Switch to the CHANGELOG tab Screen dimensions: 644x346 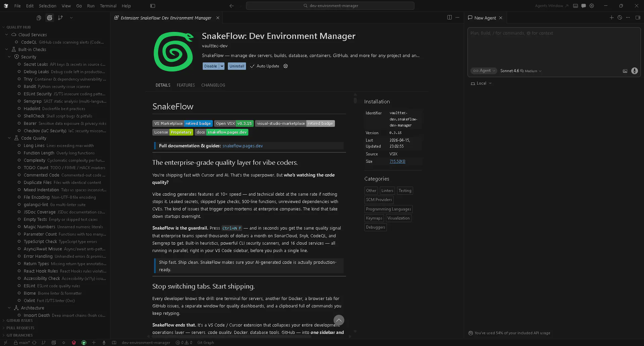[x=213, y=85]
